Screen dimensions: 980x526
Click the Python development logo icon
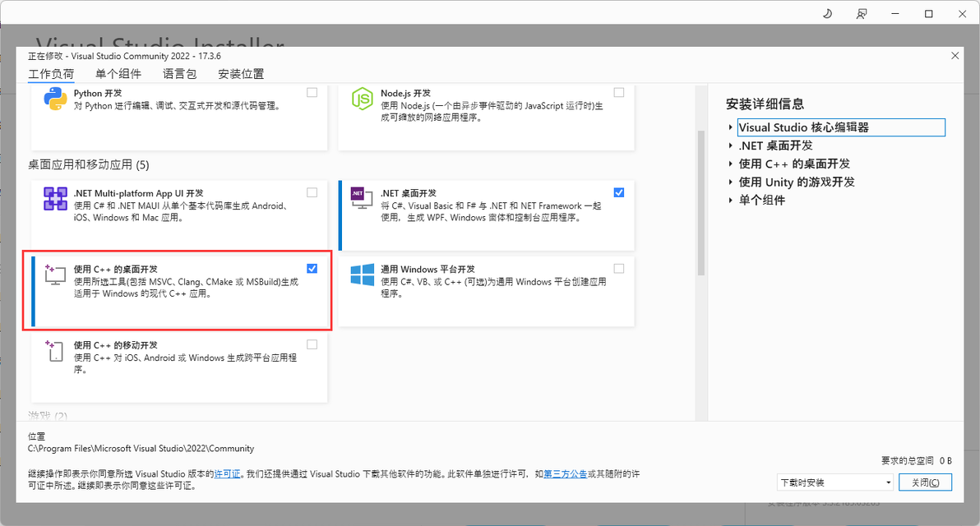[56, 99]
